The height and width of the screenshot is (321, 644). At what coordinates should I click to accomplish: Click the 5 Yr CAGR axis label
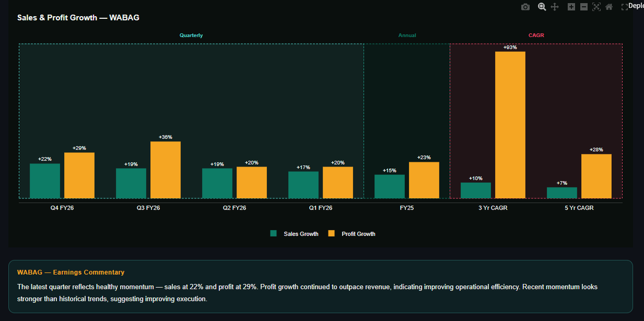[x=579, y=208]
